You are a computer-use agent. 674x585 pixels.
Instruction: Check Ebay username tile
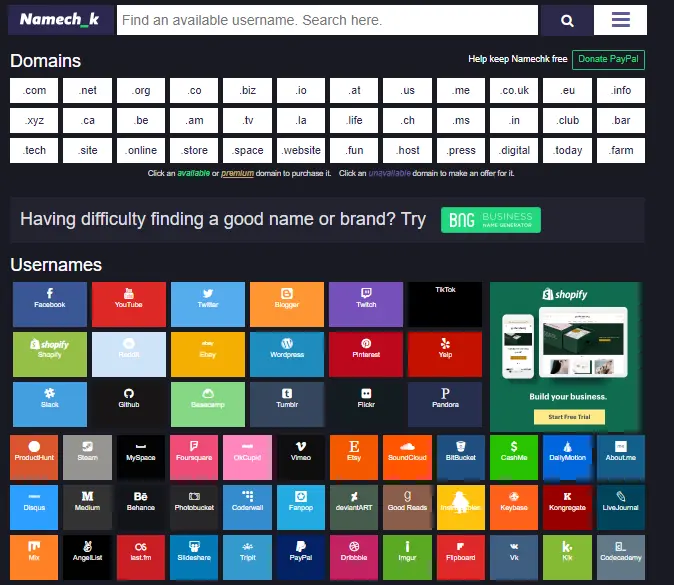208,354
